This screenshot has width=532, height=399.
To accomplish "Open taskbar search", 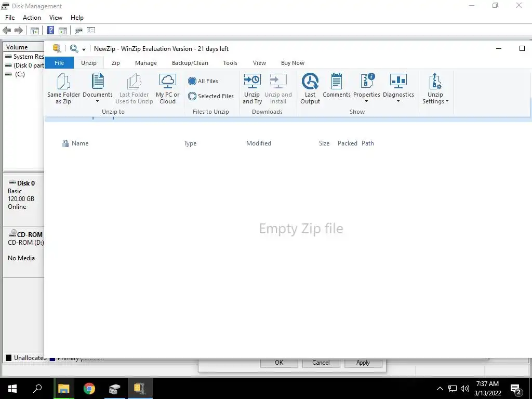I will [x=37, y=389].
